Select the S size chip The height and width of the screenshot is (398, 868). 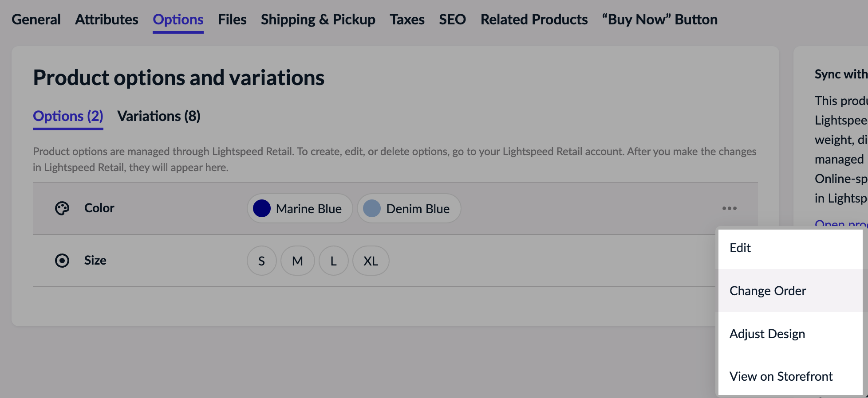pyautogui.click(x=261, y=261)
